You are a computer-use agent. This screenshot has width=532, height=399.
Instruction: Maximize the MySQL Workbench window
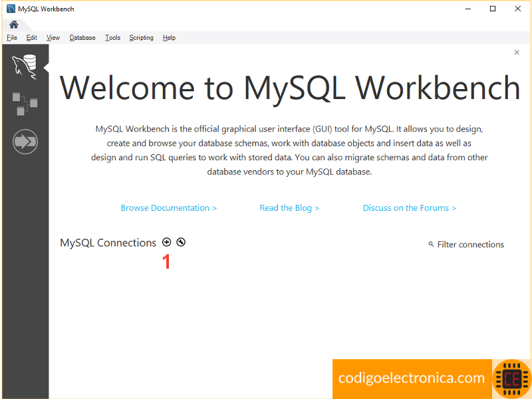coord(493,9)
